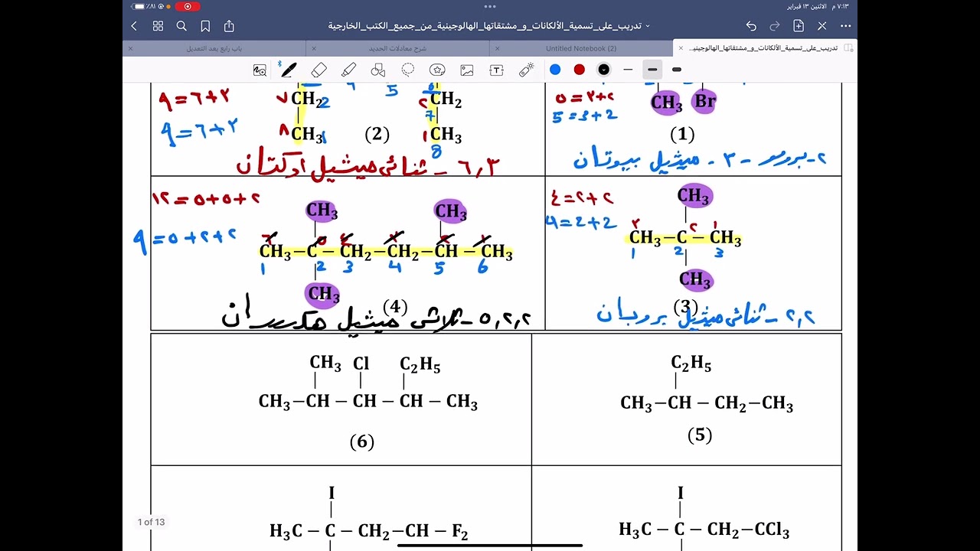This screenshot has height=551, width=980.
Task: Select the Image insert tool
Action: click(x=467, y=70)
